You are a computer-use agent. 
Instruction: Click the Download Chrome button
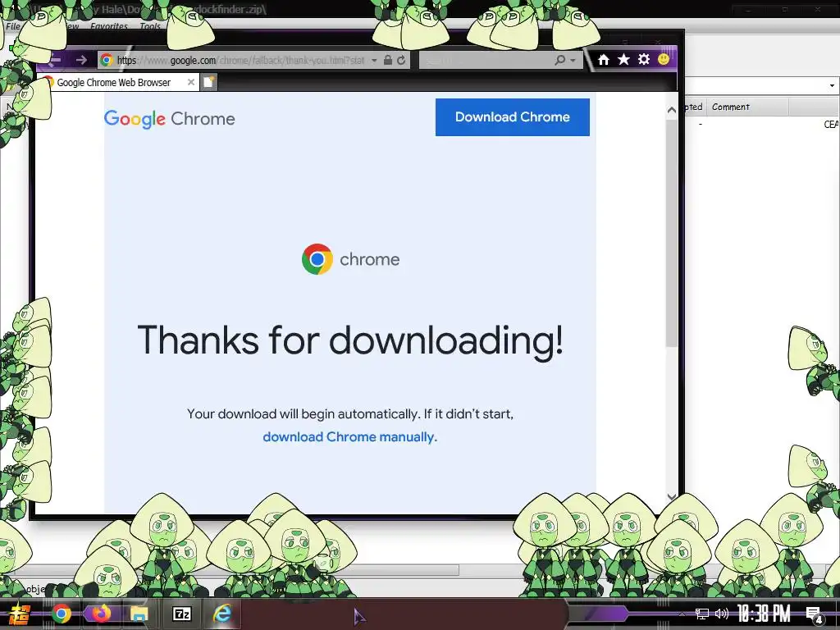click(512, 116)
